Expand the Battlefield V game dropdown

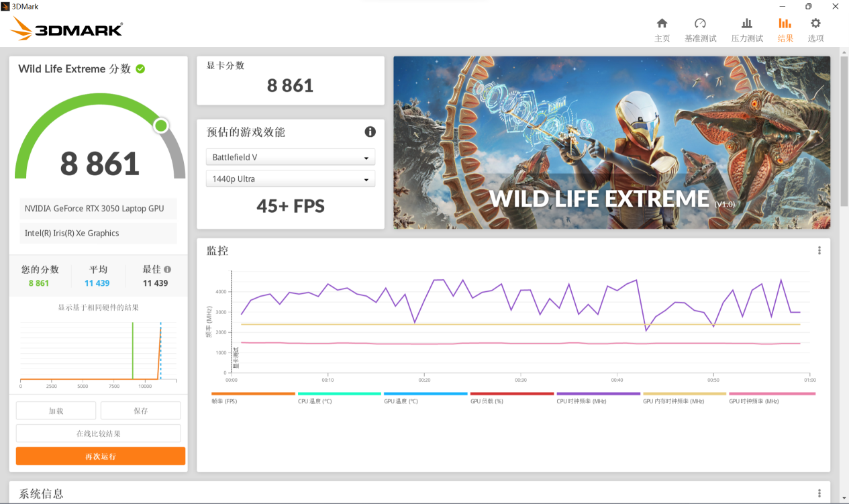(290, 157)
